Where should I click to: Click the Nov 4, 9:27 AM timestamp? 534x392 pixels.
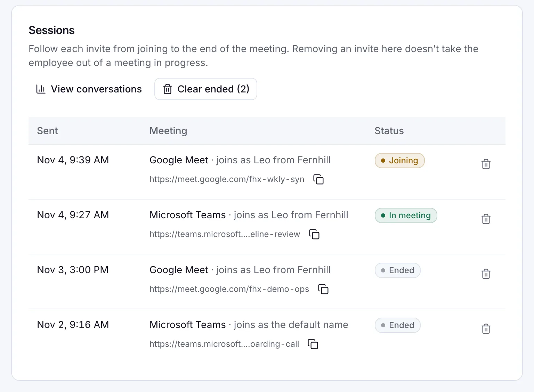click(x=73, y=215)
